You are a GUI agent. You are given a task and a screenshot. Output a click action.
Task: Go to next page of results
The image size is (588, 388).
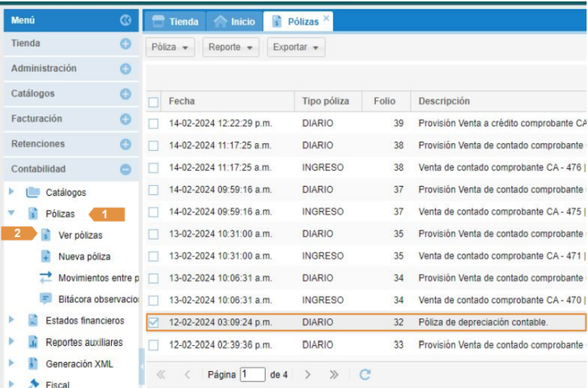point(308,375)
